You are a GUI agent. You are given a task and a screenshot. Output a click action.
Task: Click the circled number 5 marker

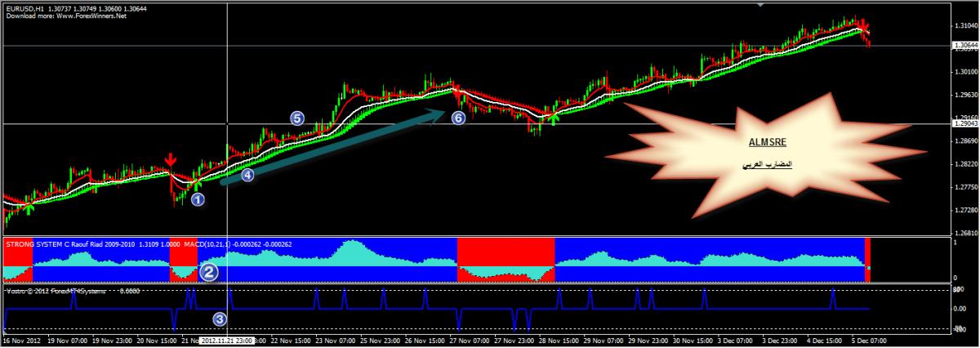297,118
